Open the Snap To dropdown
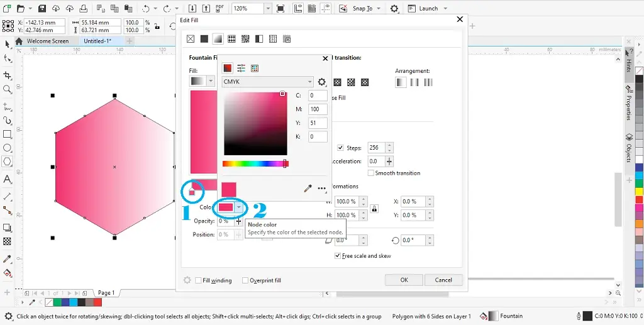This screenshot has height=325, width=644. click(x=378, y=8)
